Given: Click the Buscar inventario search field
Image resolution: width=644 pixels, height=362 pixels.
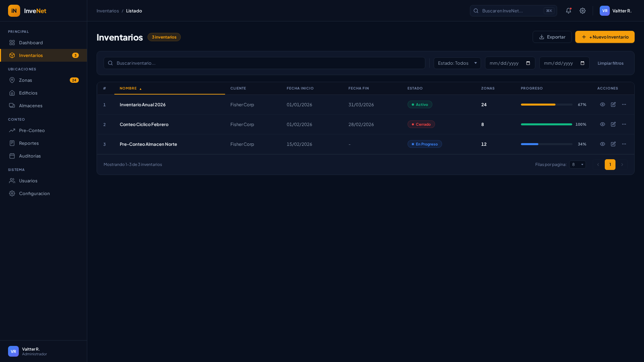Looking at the screenshot, I should click(264, 63).
